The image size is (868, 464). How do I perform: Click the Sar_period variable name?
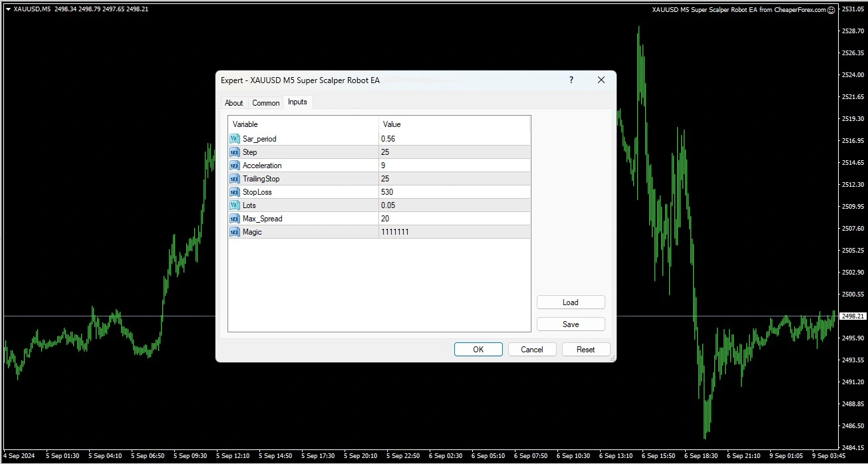coord(259,139)
